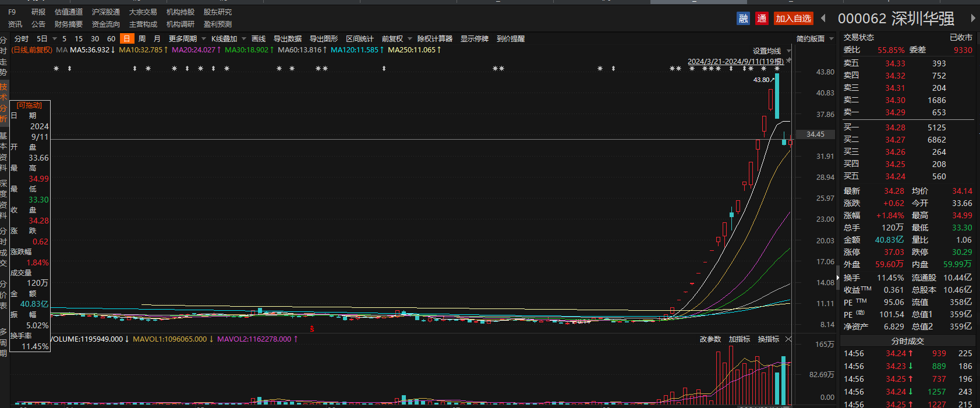
Task: Collapse right quote panel using small arrow
Action: (838, 278)
